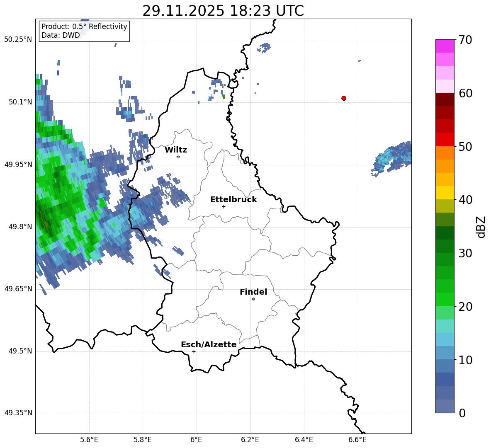Image resolution: width=491 pixels, height=448 pixels.
Task: Click the bright red colorbar swatch below 60
Action: click(x=445, y=140)
